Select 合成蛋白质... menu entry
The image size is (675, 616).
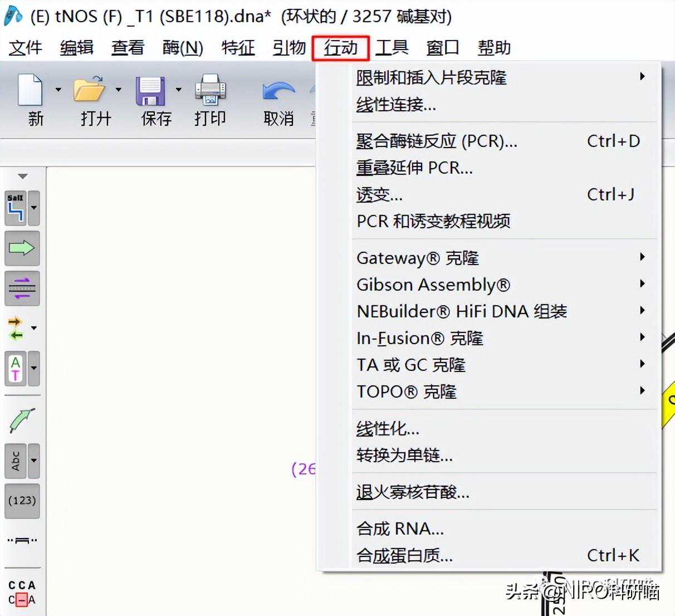click(x=404, y=555)
